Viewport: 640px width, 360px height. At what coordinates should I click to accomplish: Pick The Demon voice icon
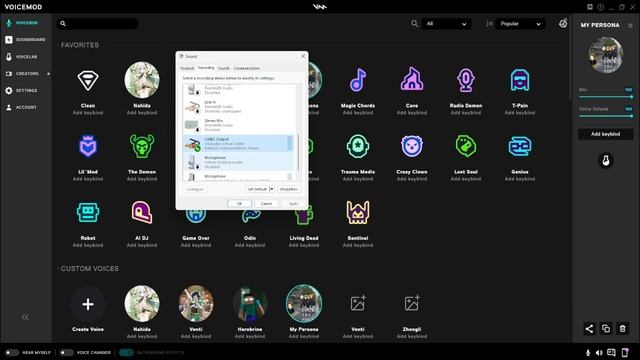(142, 146)
